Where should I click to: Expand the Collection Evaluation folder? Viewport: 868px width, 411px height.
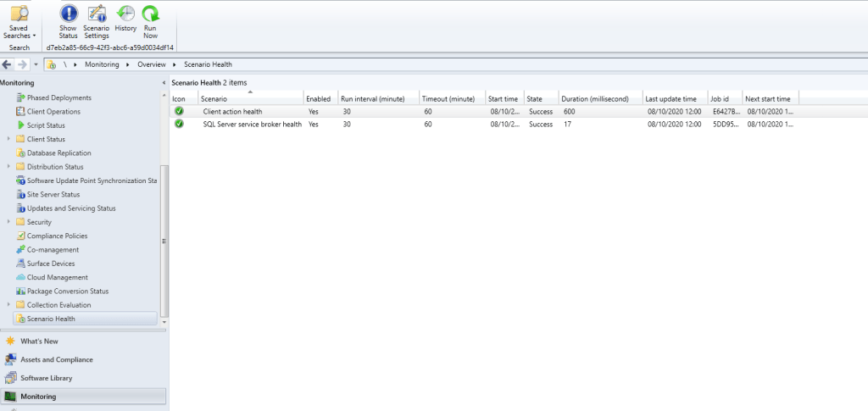(x=8, y=305)
